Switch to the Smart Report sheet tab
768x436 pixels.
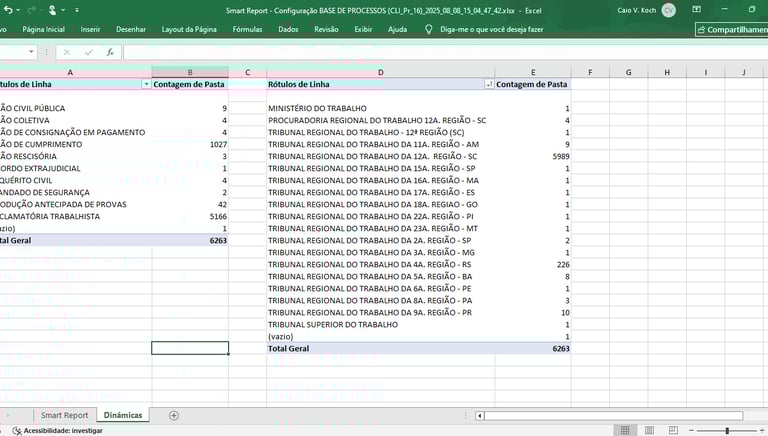click(64, 415)
